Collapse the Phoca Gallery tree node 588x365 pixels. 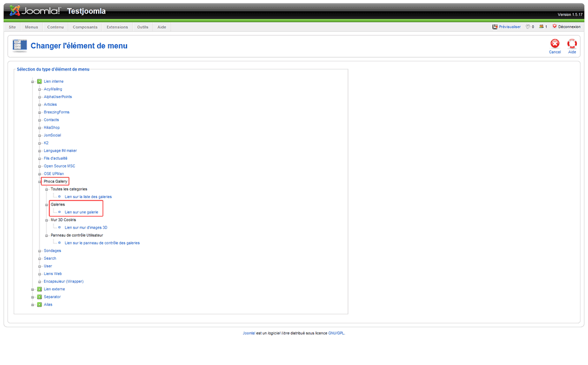coord(39,182)
